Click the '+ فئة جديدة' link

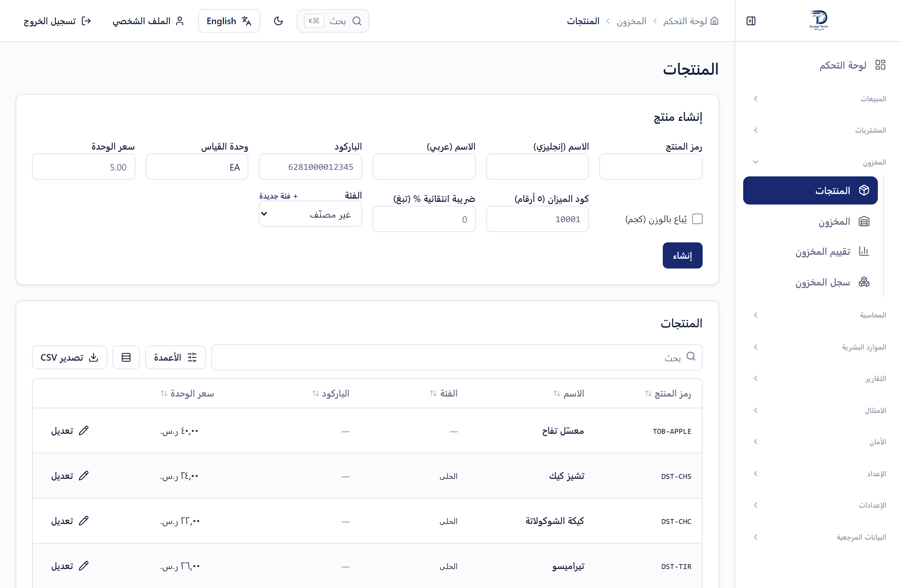[278, 196]
